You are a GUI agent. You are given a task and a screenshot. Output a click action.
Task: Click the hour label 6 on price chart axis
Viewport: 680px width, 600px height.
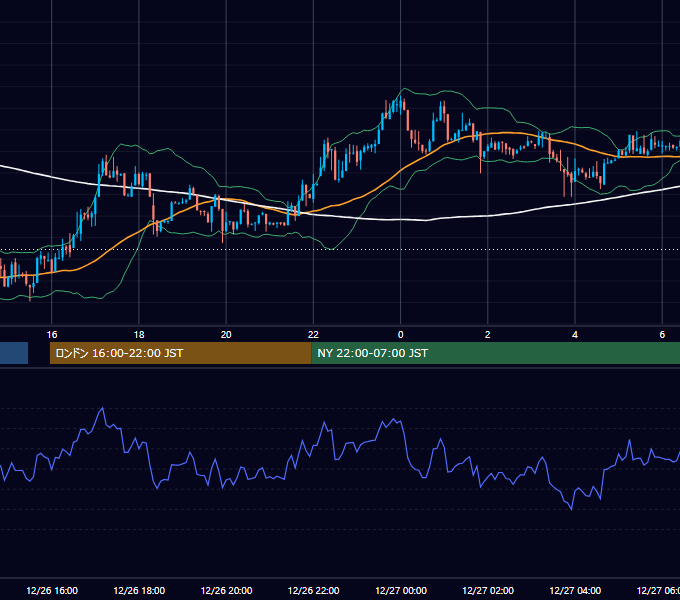tap(662, 335)
